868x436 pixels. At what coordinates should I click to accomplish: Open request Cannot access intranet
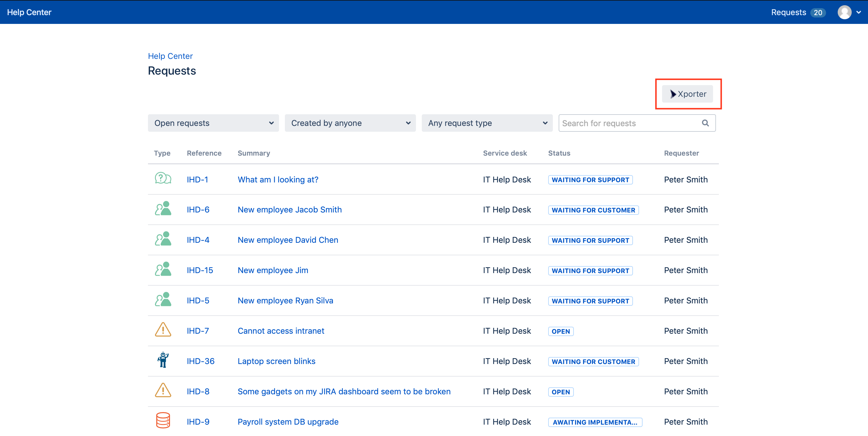click(x=281, y=331)
